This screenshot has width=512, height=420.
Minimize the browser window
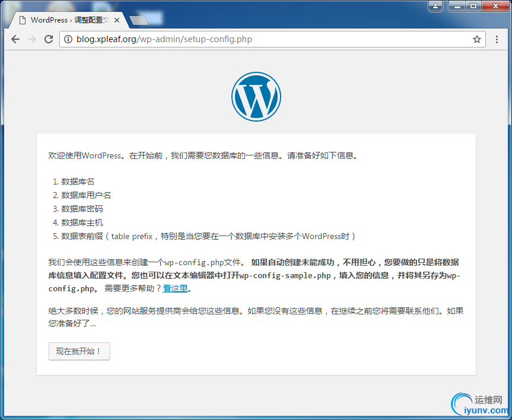click(x=457, y=6)
